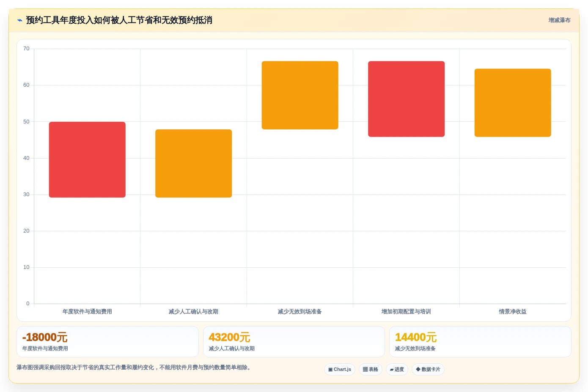The image size is (588, 392).
Task: Click the 数据卡片 tag chip
Action: coord(428,369)
